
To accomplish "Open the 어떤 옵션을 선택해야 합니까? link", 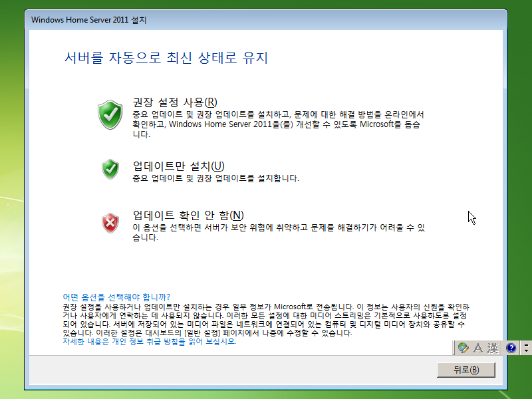I will coord(116,297).
